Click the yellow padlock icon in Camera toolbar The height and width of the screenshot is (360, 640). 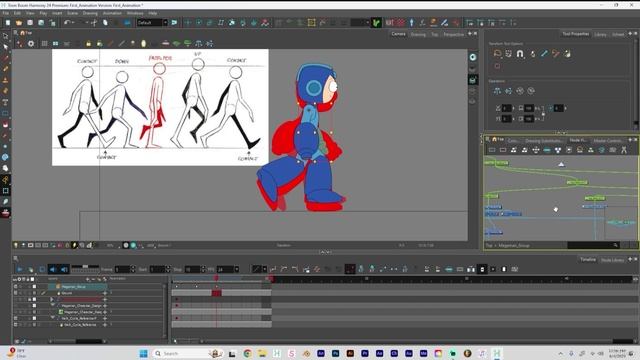tap(88, 43)
